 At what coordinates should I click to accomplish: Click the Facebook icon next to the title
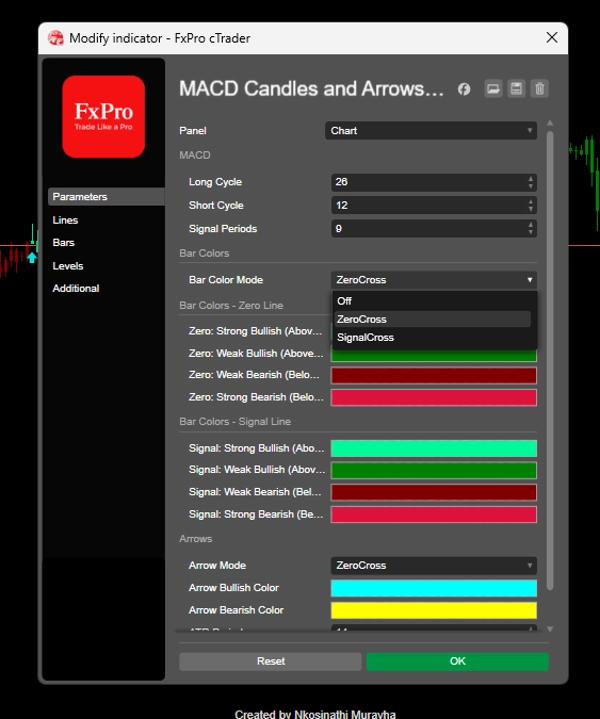pyautogui.click(x=464, y=89)
